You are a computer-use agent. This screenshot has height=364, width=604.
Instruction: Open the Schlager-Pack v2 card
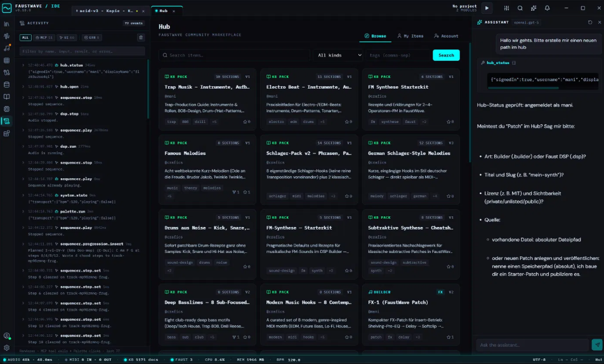click(309, 169)
